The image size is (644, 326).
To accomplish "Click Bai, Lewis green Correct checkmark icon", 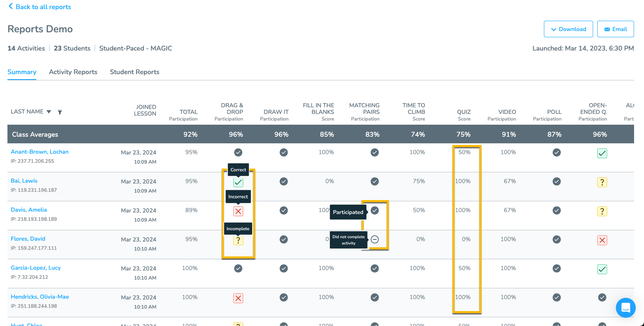I will [x=238, y=182].
